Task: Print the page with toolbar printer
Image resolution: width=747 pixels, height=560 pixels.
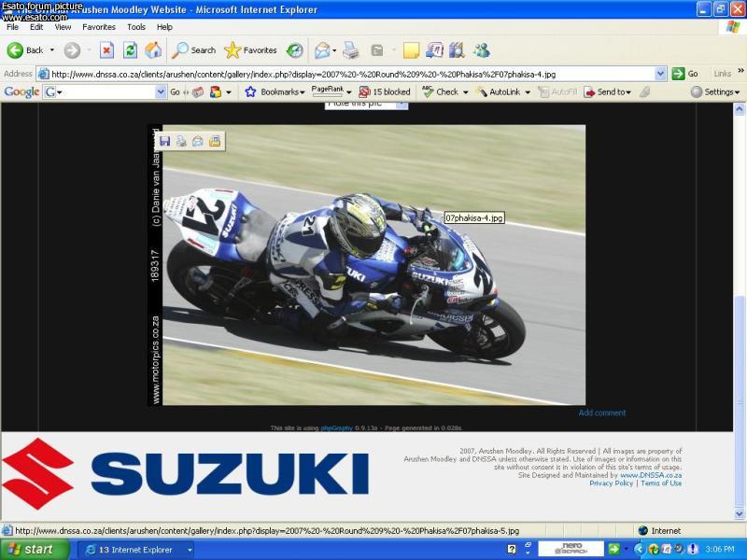Action: (x=351, y=50)
